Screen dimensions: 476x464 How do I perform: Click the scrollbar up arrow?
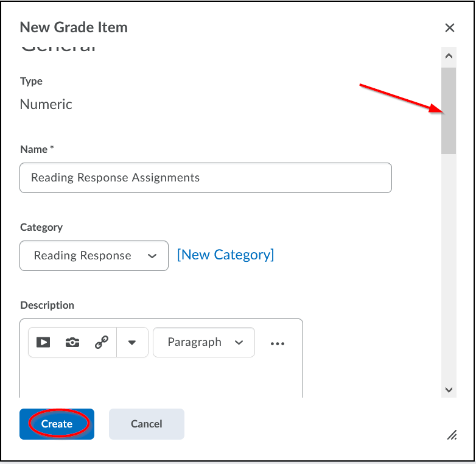[x=449, y=57]
